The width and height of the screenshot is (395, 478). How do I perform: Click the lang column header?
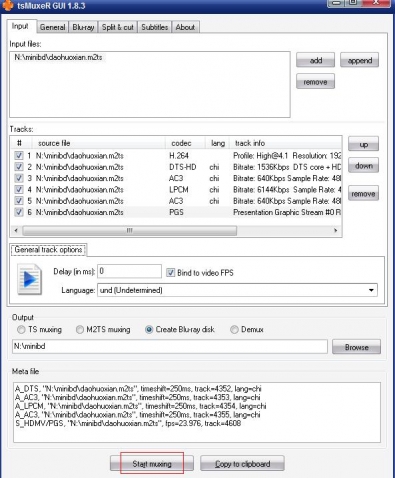pyautogui.click(x=218, y=143)
